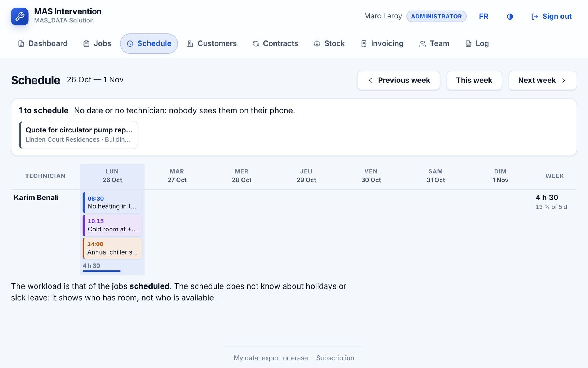Open the Invoicing tab
This screenshot has height=368, width=588.
coord(382,43)
